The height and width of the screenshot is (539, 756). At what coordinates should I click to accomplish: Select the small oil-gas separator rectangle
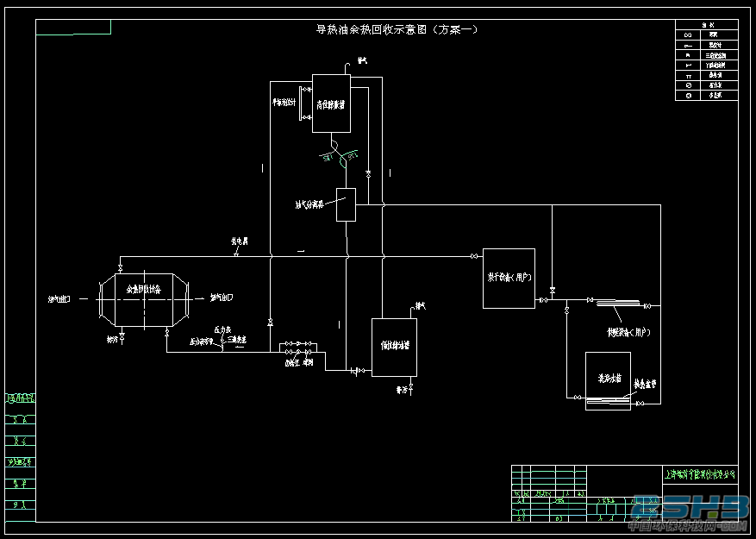coord(346,204)
